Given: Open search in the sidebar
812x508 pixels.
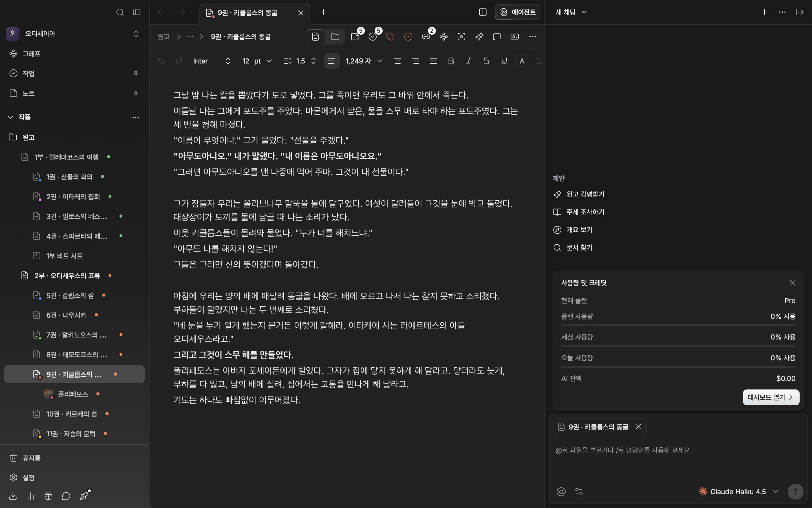Looking at the screenshot, I should pos(120,12).
